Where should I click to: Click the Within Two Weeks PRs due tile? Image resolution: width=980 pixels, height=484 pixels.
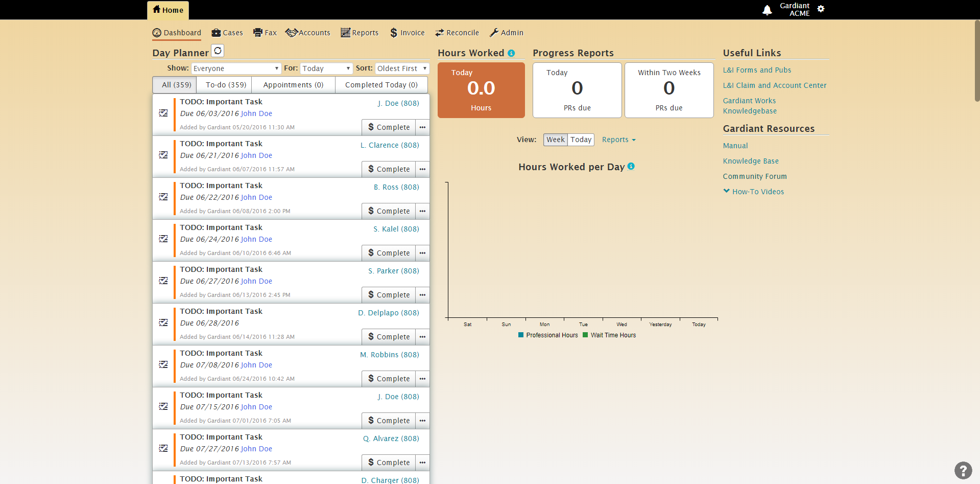(x=669, y=90)
